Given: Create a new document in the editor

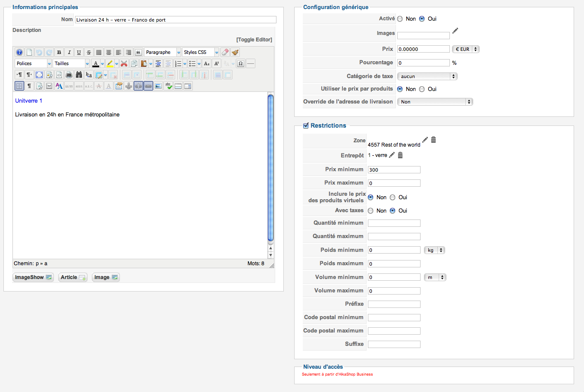Looking at the screenshot, I should point(29,52).
